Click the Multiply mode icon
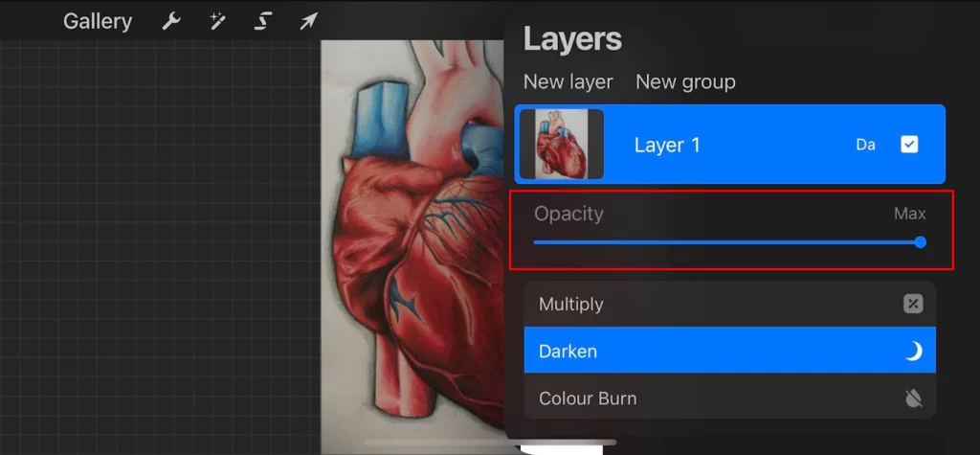Screen dimensions: 980x455 tap(913, 305)
